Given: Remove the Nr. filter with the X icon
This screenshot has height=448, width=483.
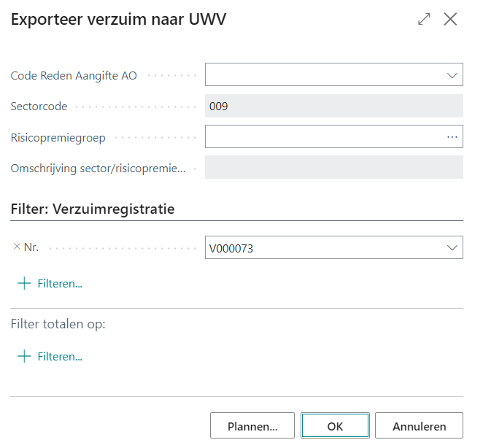Looking at the screenshot, I should click(x=17, y=247).
